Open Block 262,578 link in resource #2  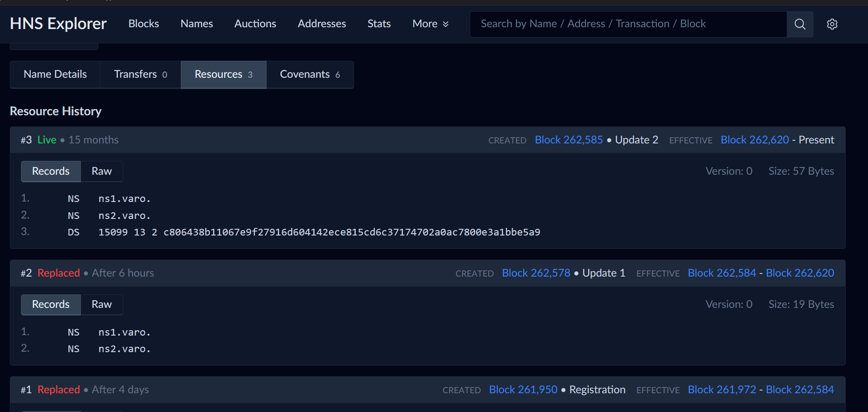pyautogui.click(x=536, y=273)
